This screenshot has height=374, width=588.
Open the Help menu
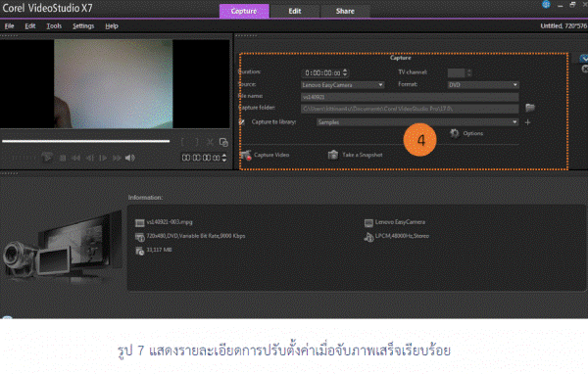[x=112, y=25]
